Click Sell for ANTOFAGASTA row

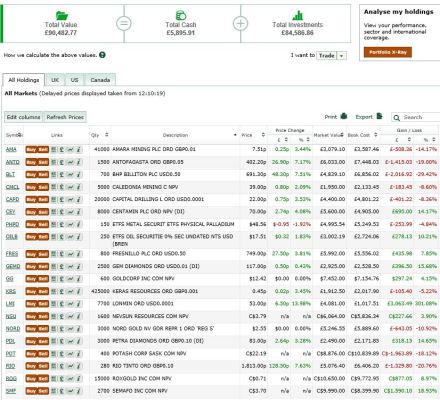pos(43,162)
